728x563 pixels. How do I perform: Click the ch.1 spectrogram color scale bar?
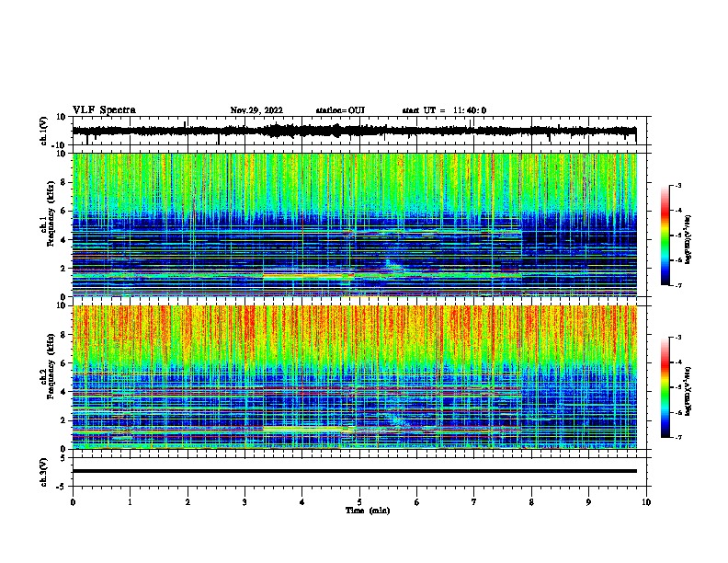665,236
